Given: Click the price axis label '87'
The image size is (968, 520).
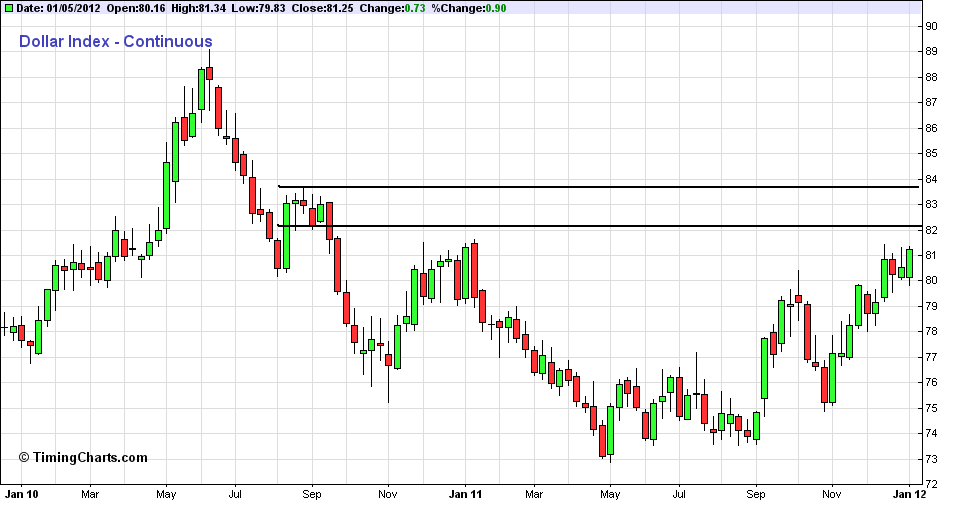Looking at the screenshot, I should click(931, 103).
